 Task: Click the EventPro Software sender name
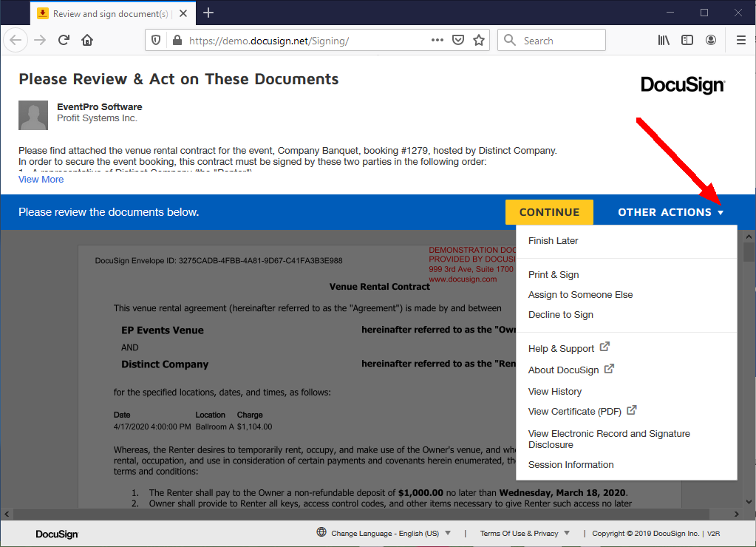click(100, 106)
